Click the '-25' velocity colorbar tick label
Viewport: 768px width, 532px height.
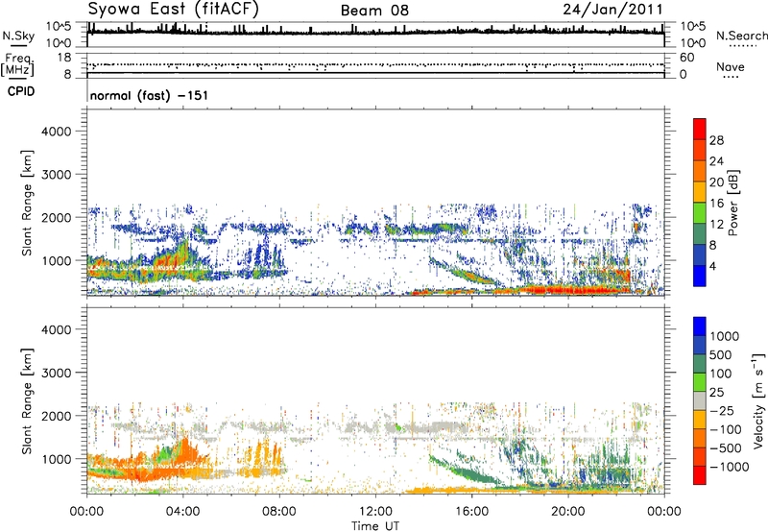pos(722,411)
